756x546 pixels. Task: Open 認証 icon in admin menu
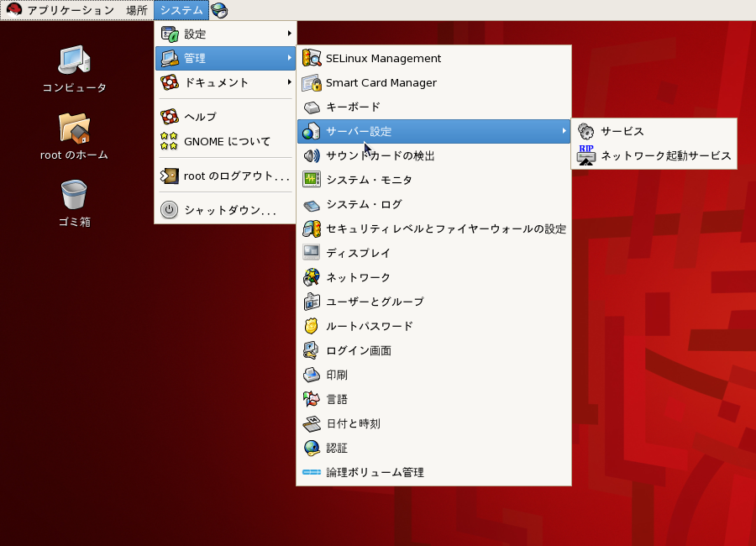(312, 448)
